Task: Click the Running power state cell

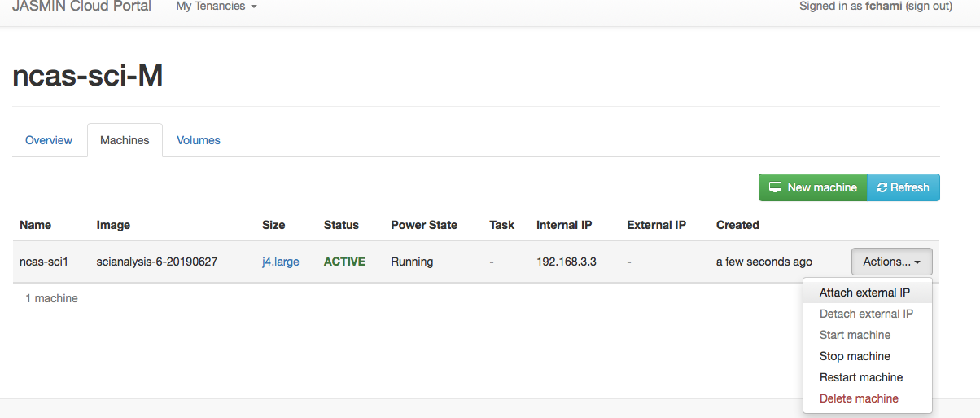Action: click(412, 262)
